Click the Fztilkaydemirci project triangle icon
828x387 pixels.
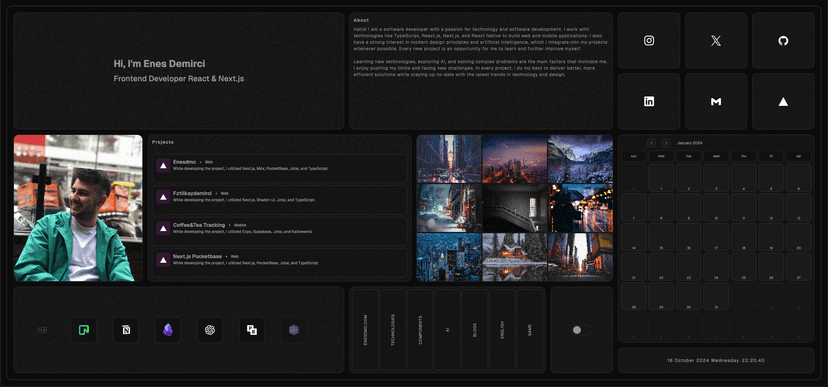tap(163, 197)
